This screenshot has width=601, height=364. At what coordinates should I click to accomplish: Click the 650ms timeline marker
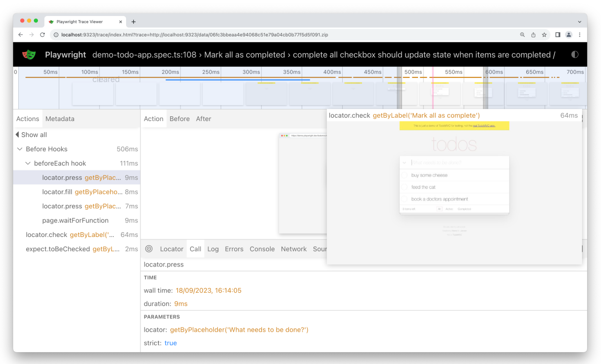(x=534, y=72)
